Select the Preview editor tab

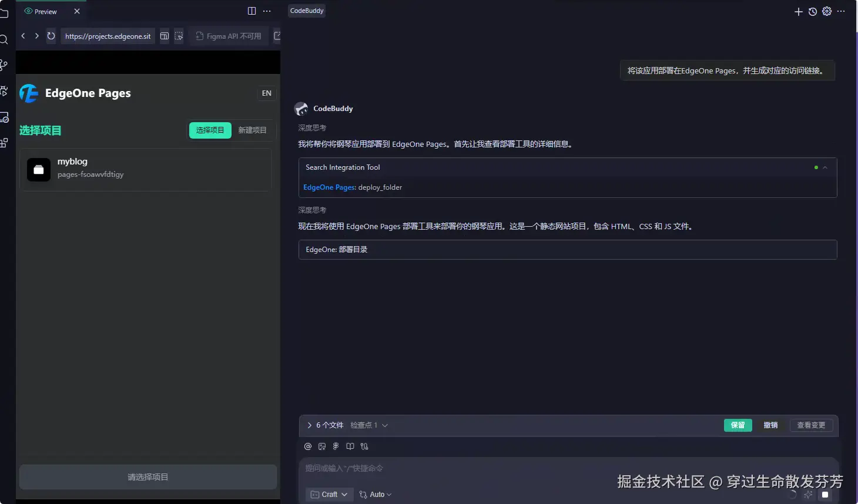[x=52, y=11]
